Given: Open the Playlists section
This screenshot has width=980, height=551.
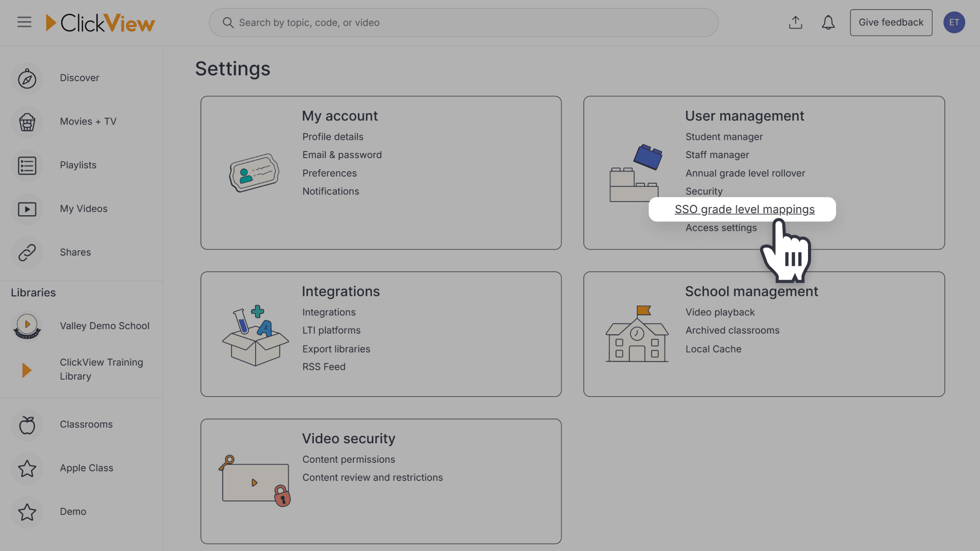Looking at the screenshot, I should pos(78,165).
